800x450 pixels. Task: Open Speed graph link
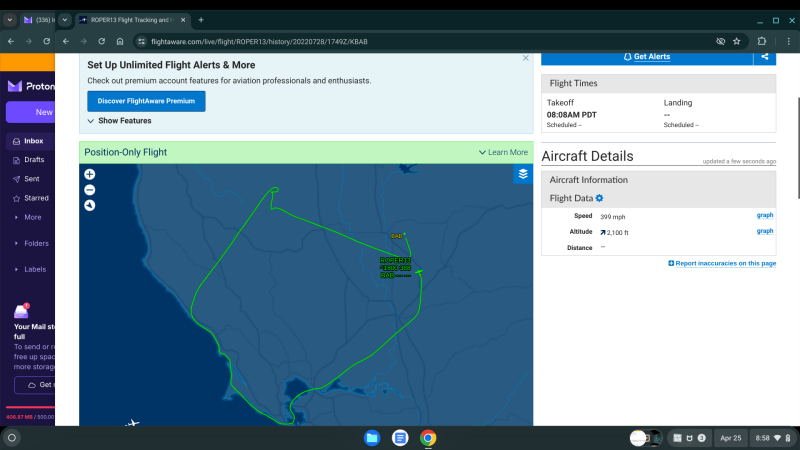[x=765, y=215]
